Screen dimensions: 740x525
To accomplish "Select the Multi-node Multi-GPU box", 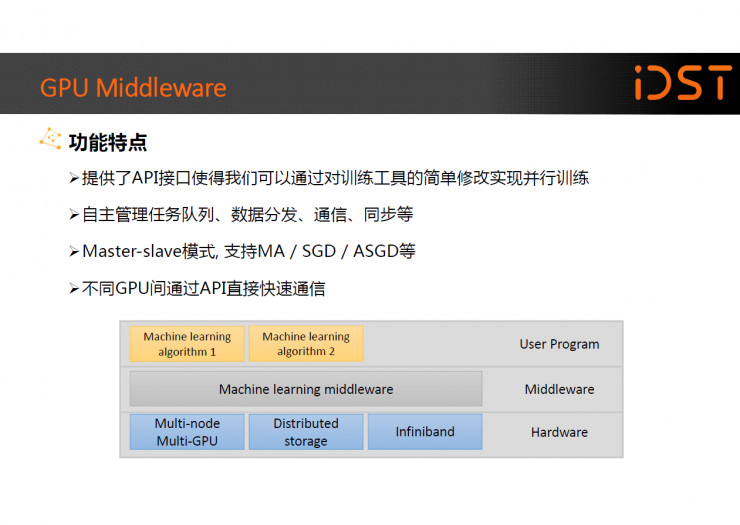I will click(x=187, y=432).
